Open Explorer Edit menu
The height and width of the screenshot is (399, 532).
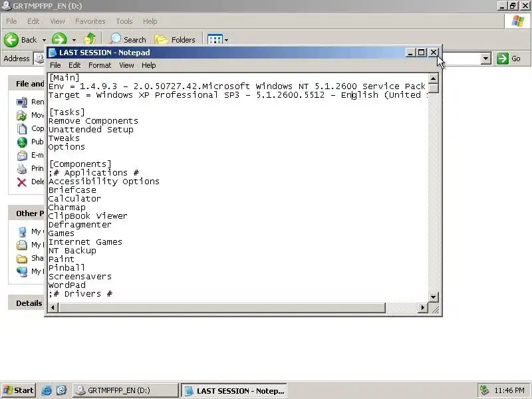pos(33,21)
